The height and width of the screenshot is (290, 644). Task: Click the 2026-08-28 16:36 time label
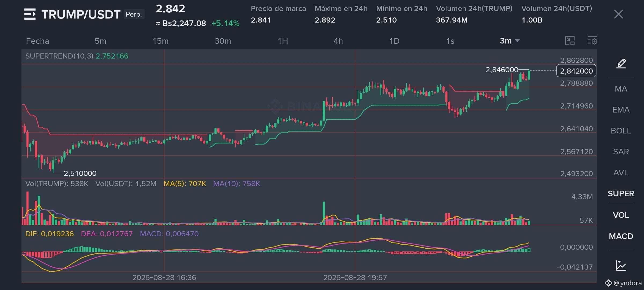164,278
